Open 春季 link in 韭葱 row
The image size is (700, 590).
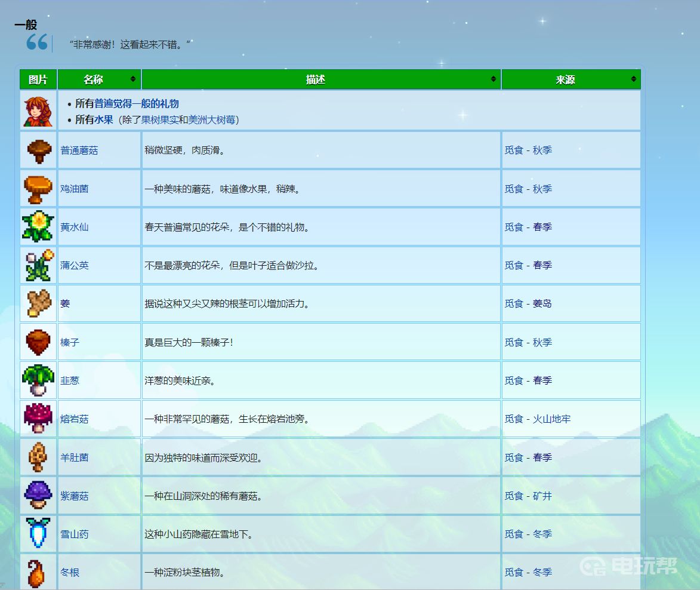click(x=542, y=380)
